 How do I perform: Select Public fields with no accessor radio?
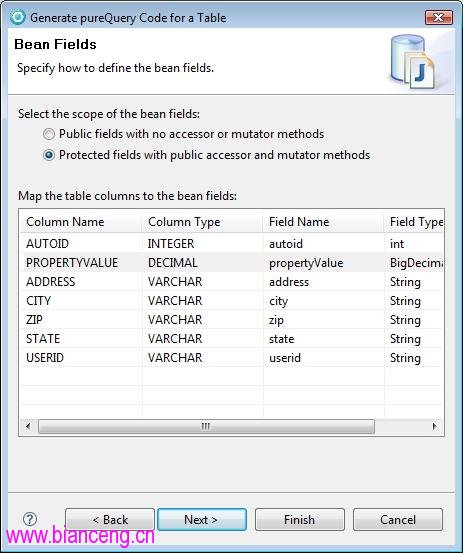point(49,134)
